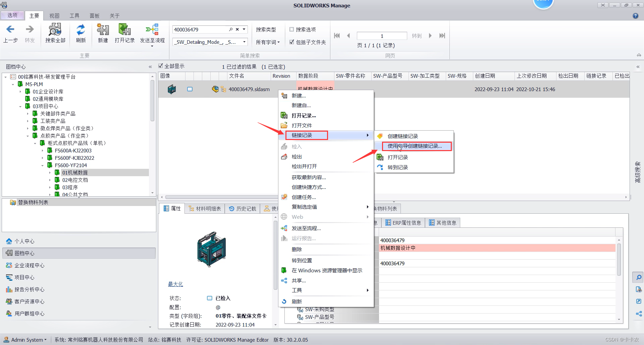This screenshot has width=644, height=345.
Task: Click the 最大化 link under the preview
Action: click(x=175, y=284)
